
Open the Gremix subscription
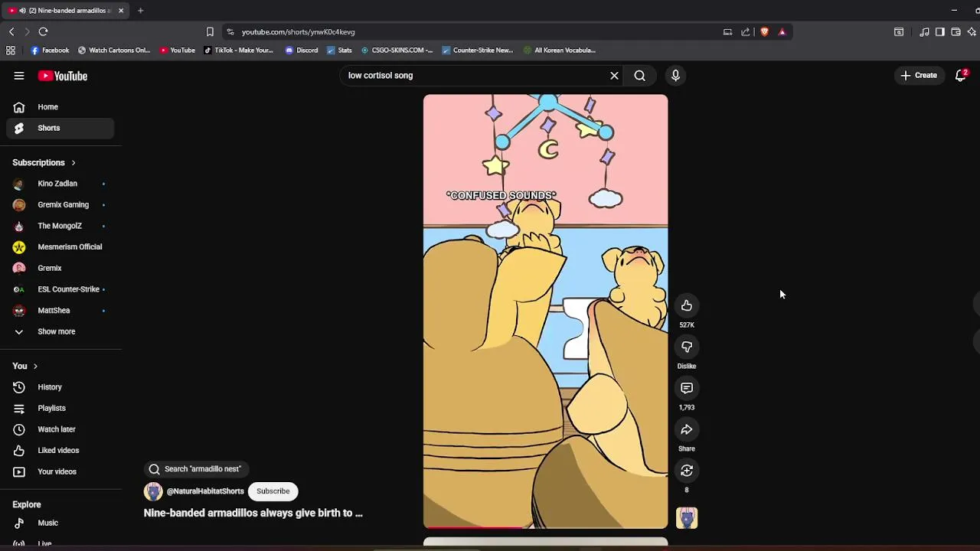tap(60, 268)
